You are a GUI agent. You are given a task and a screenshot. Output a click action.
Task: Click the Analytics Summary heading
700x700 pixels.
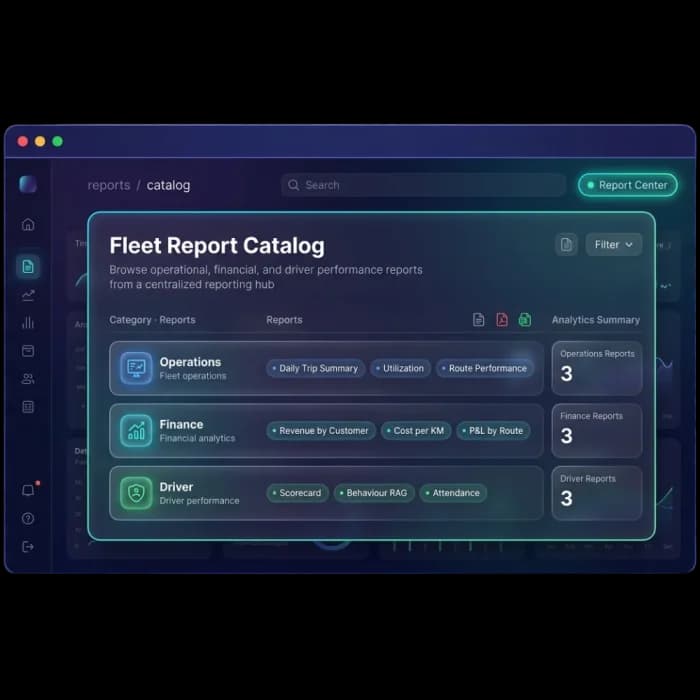click(x=596, y=320)
